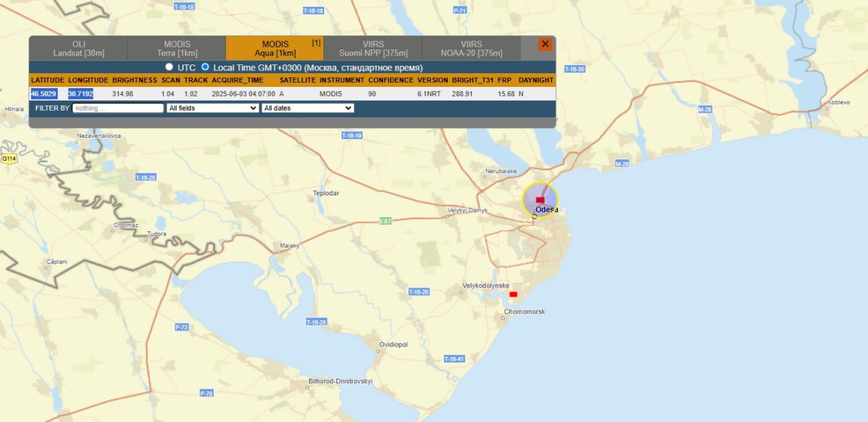Click the Maiaky town label
The image size is (868, 422).
[x=290, y=246]
